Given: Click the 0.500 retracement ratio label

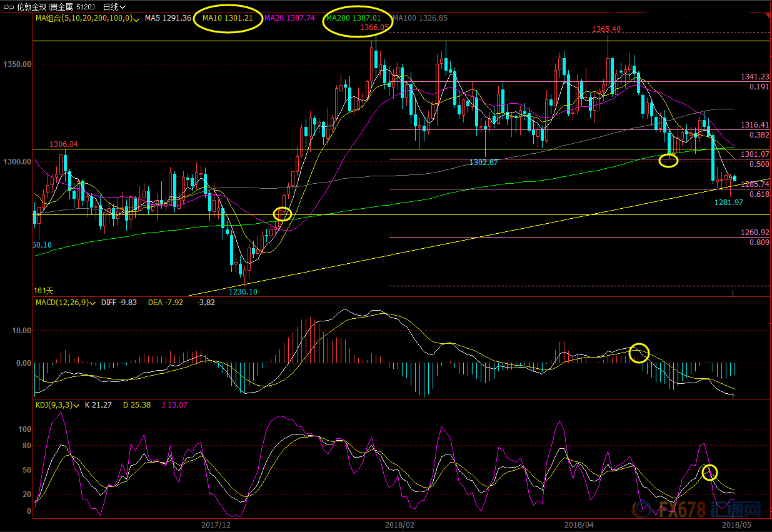Looking at the screenshot, I should pos(759,164).
